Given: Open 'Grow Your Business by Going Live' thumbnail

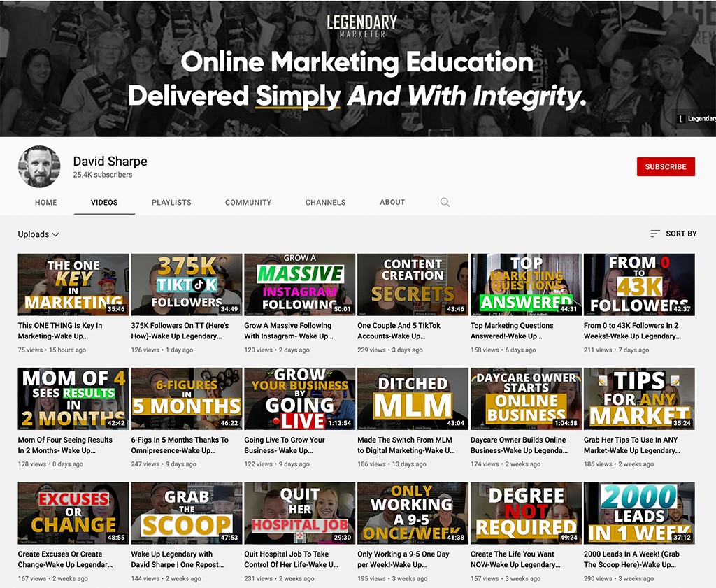Looking at the screenshot, I should click(299, 399).
